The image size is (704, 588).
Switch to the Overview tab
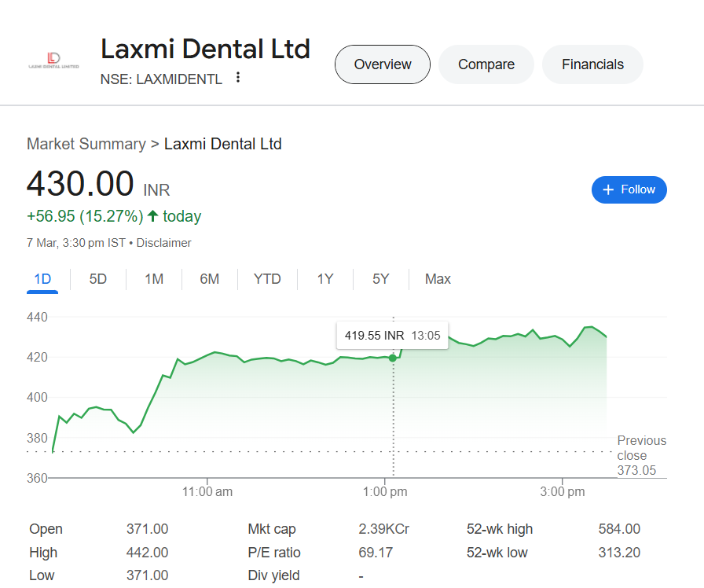[x=383, y=64]
